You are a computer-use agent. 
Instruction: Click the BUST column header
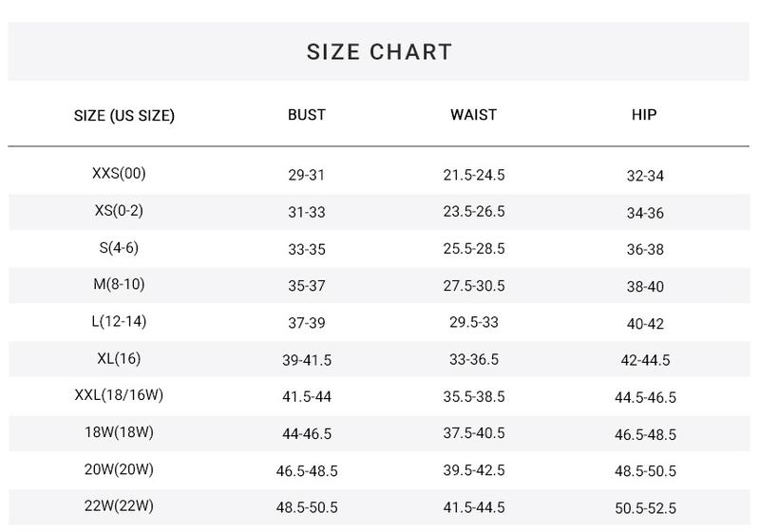306,115
